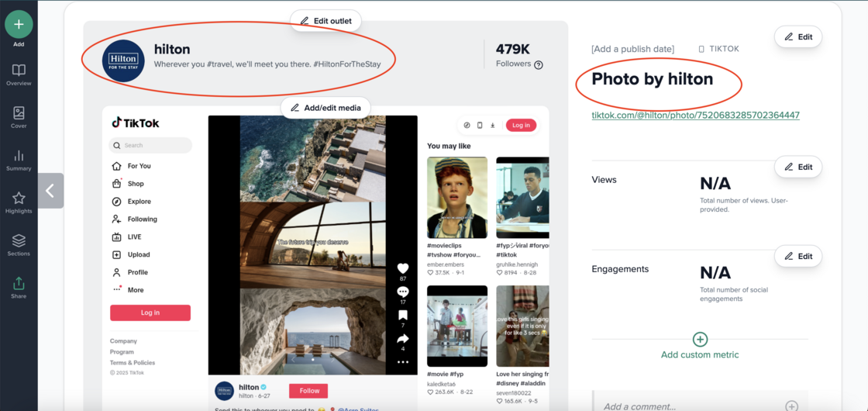This screenshot has height=411, width=868.
Task: Click the Add custom metric plus icon
Action: (700, 339)
